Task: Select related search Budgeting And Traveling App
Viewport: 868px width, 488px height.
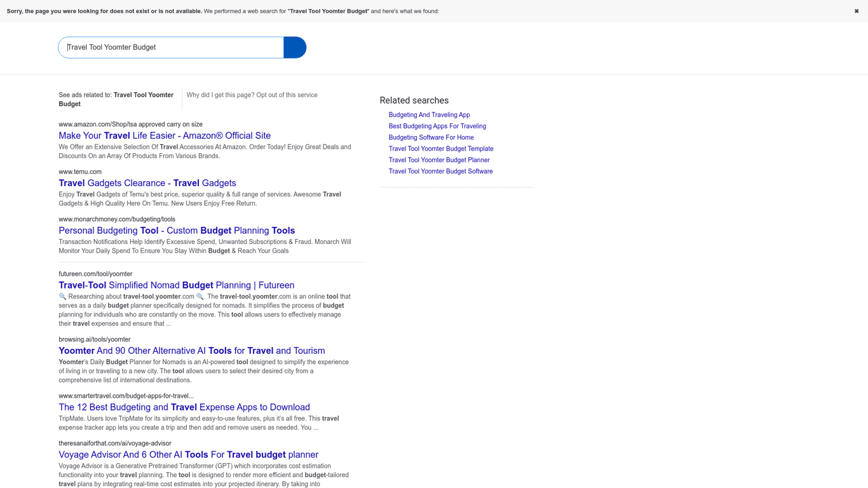Action: pyautogui.click(x=429, y=115)
